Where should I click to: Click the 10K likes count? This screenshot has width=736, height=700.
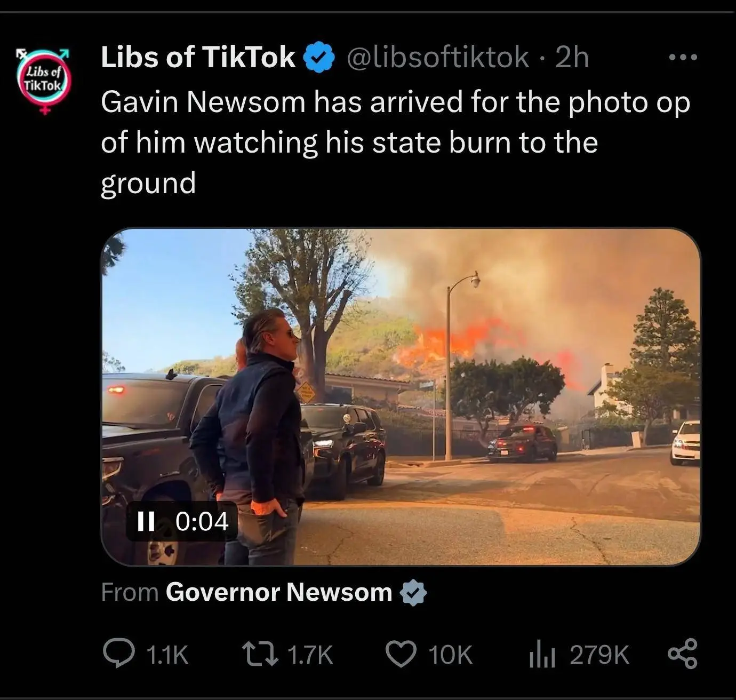point(451,655)
